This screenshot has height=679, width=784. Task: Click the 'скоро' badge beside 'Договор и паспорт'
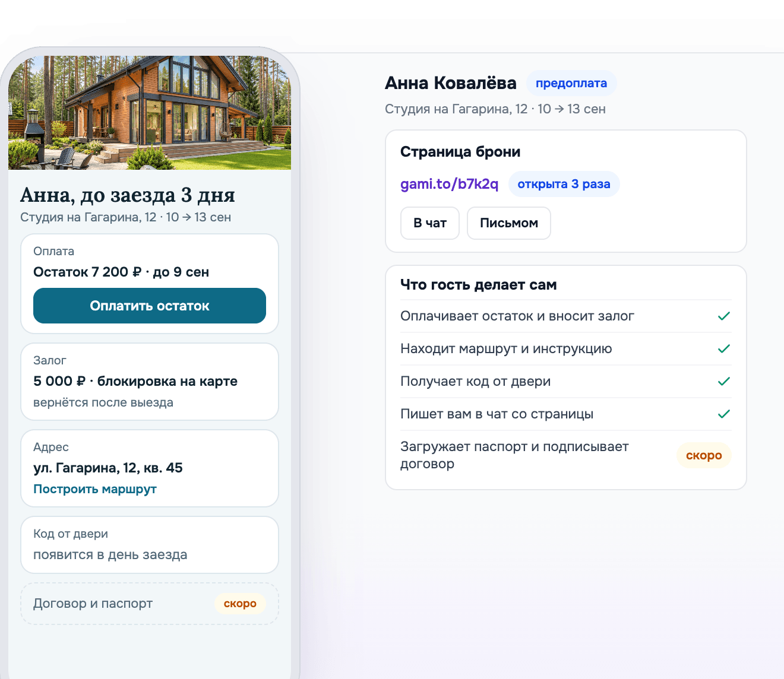tap(240, 604)
